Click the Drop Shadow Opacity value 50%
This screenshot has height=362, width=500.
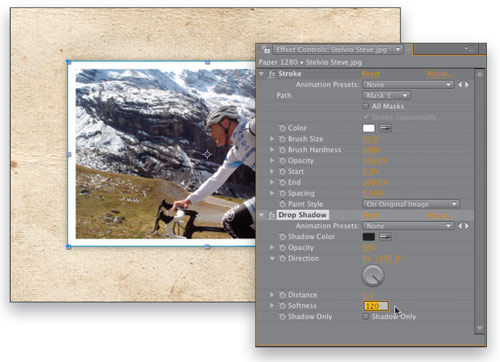pos(369,248)
